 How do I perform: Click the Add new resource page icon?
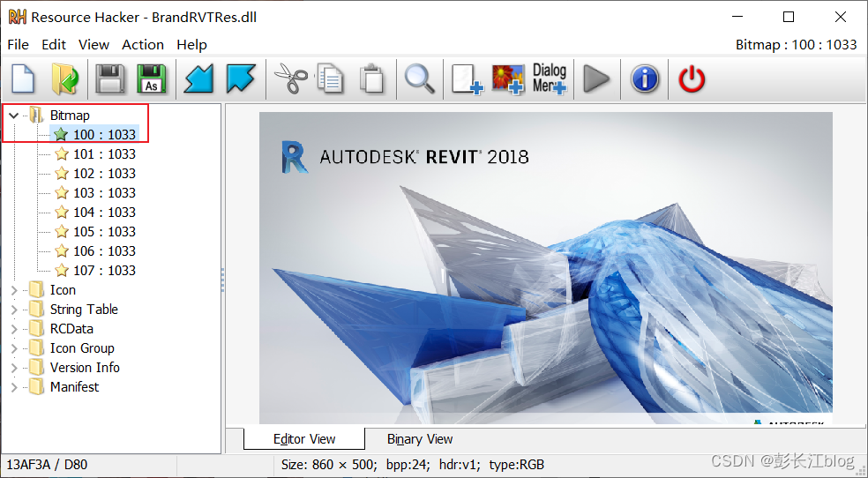click(x=468, y=79)
